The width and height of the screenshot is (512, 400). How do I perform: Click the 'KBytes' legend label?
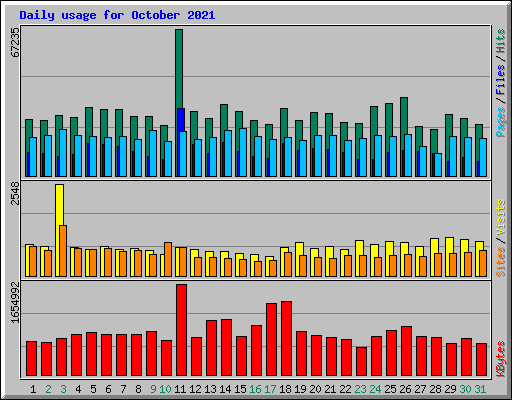(500, 359)
